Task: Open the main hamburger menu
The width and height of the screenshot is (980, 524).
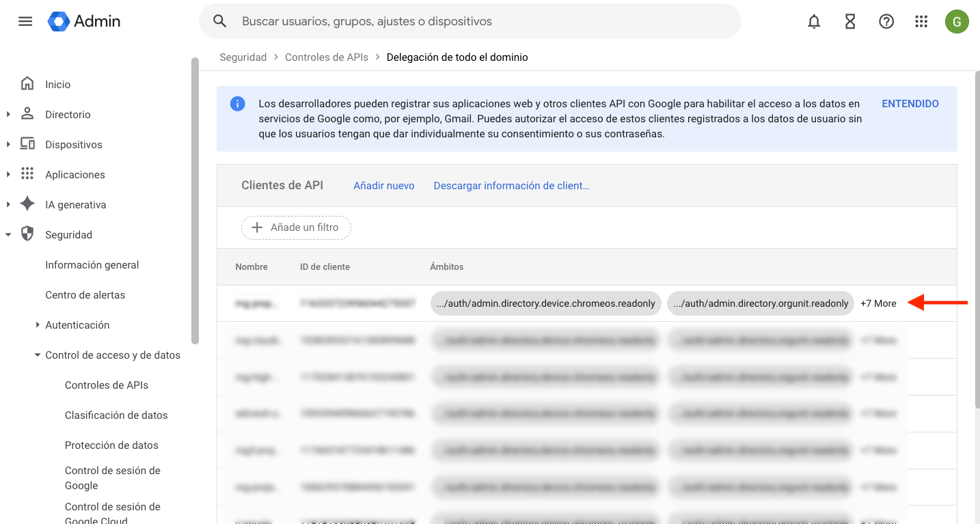Action: coord(25,21)
